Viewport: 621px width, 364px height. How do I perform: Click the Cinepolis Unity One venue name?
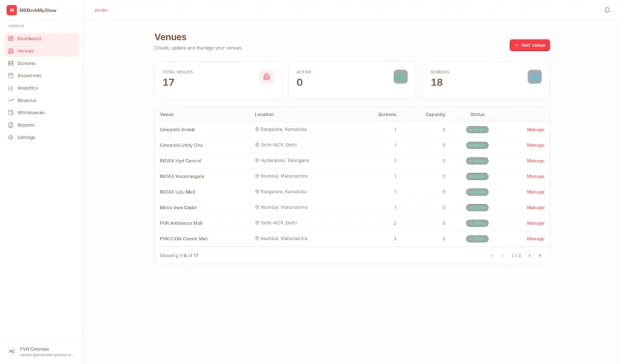181,145
